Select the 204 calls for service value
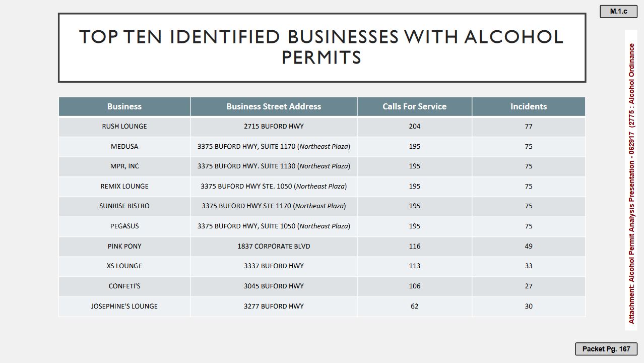 [x=414, y=126]
